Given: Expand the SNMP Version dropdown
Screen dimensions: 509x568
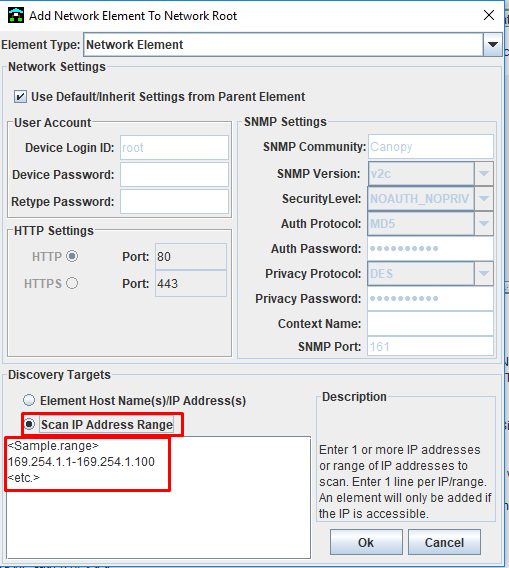Looking at the screenshot, I should pos(484,174).
